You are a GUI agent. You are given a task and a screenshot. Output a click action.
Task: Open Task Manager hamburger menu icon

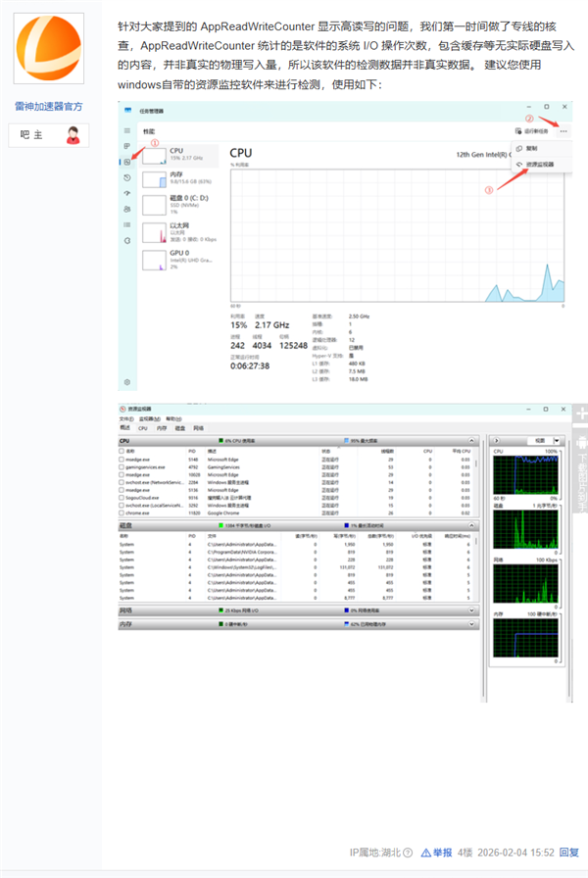[x=126, y=130]
